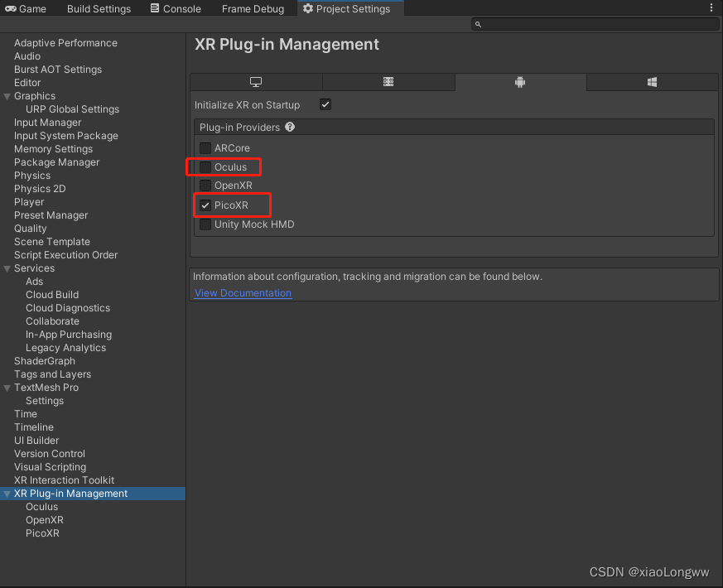This screenshot has width=723, height=588.
Task: Focus the settings search field
Action: click(595, 24)
